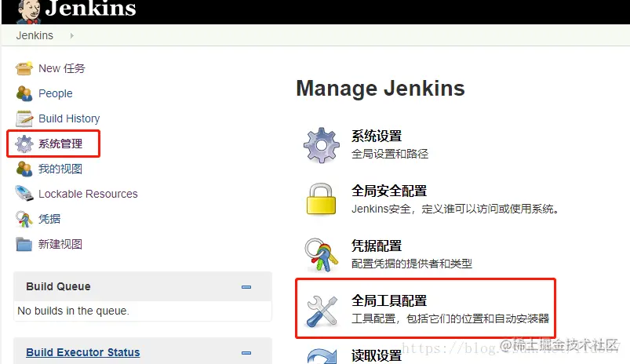Image resolution: width=630 pixels, height=364 pixels.
Task: Click the 系统设置 large gear icon
Action: point(321,145)
